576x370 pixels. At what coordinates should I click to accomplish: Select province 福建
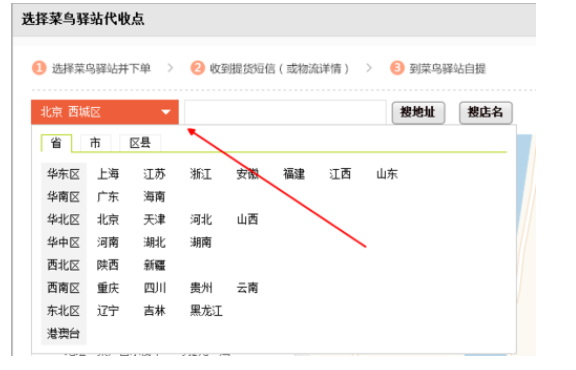[294, 174]
